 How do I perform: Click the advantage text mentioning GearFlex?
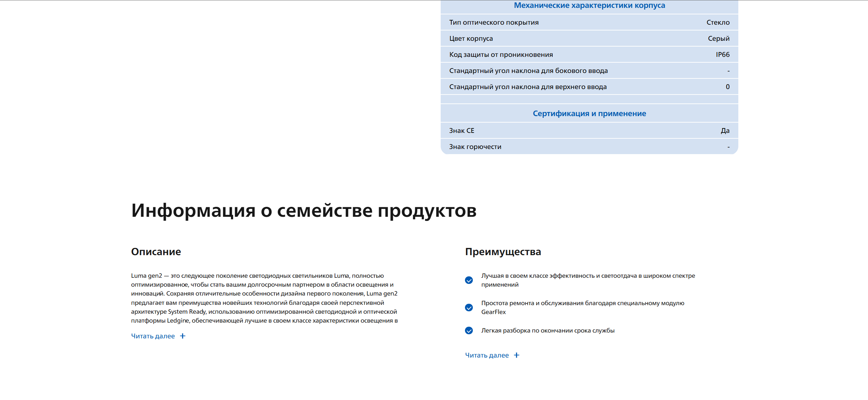tap(583, 308)
